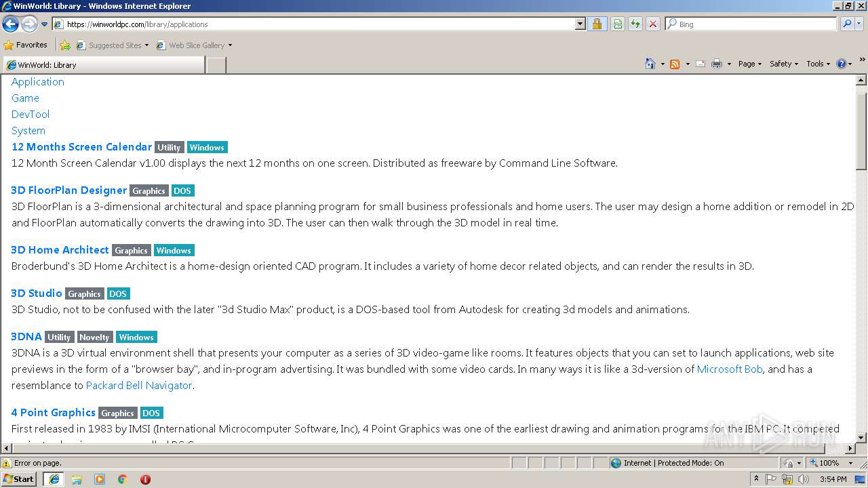
Task: Open the 3DNA entry
Action: [x=26, y=336]
